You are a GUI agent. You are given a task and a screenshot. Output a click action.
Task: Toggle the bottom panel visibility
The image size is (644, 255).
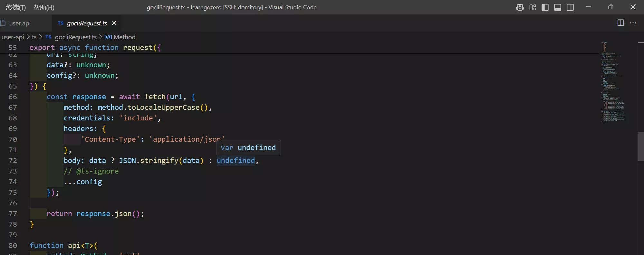pyautogui.click(x=558, y=7)
